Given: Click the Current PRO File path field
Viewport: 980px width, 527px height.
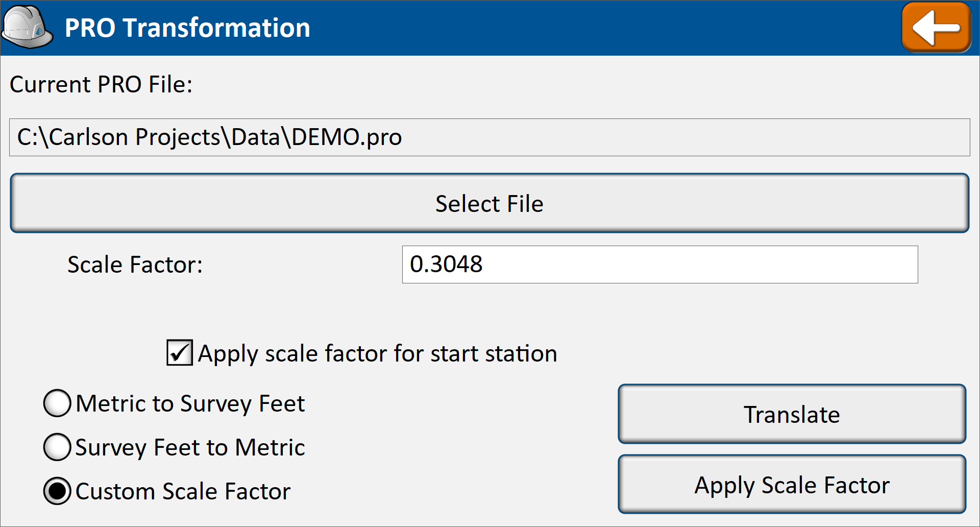Looking at the screenshot, I should [x=489, y=137].
